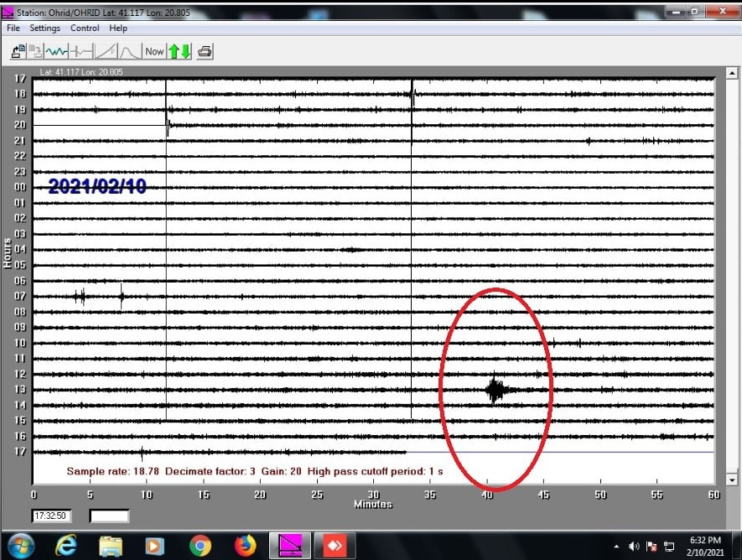Click the time field showing 17:32:50
Screen dimensions: 742x560
coord(52,516)
